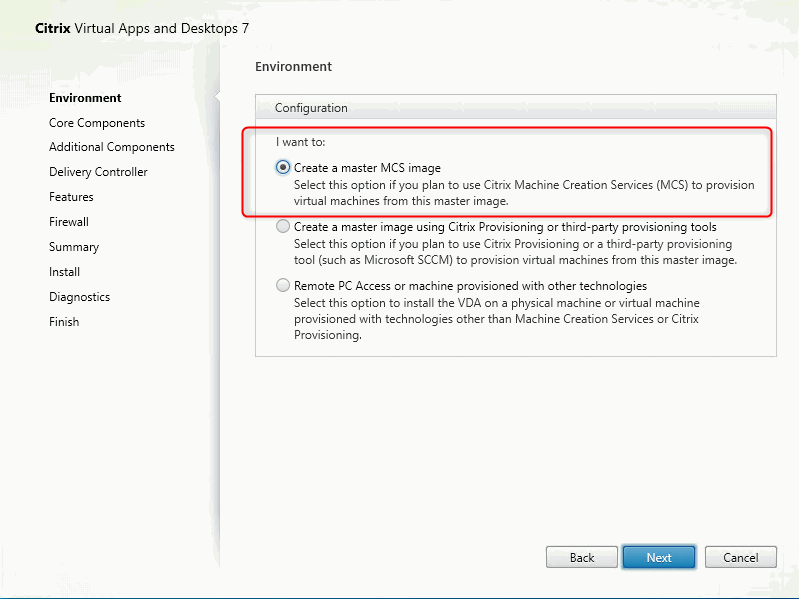Select Create a master MCS image option
This screenshot has width=799, height=599.
tap(283, 168)
